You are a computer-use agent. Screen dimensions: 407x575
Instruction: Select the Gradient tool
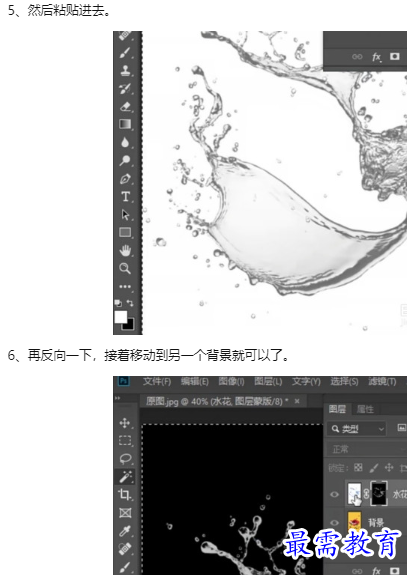click(x=125, y=124)
